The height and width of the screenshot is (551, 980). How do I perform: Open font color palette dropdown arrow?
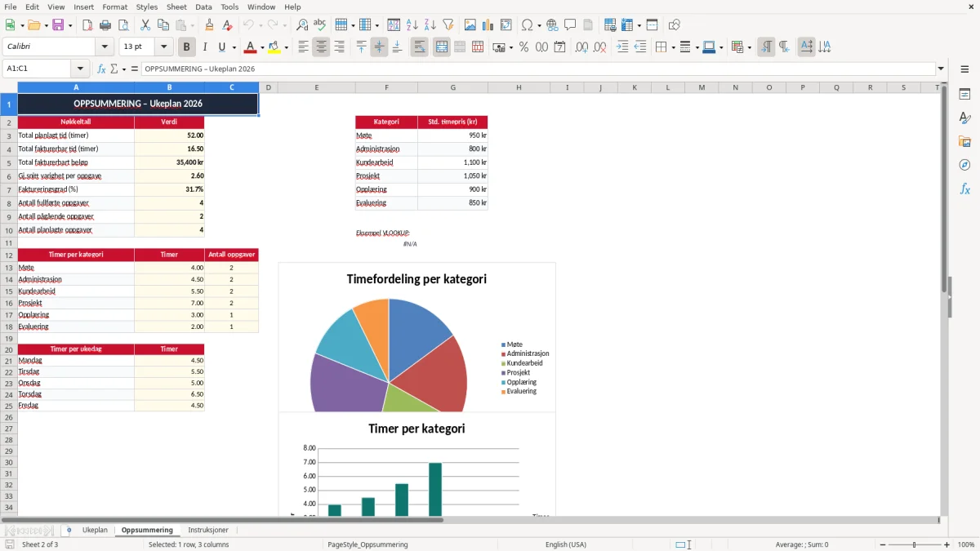coord(262,47)
